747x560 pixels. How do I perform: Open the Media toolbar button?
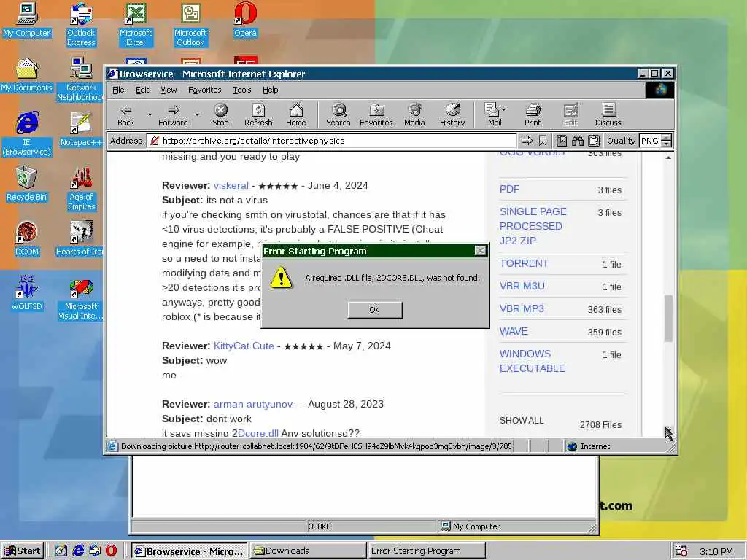coord(414,114)
